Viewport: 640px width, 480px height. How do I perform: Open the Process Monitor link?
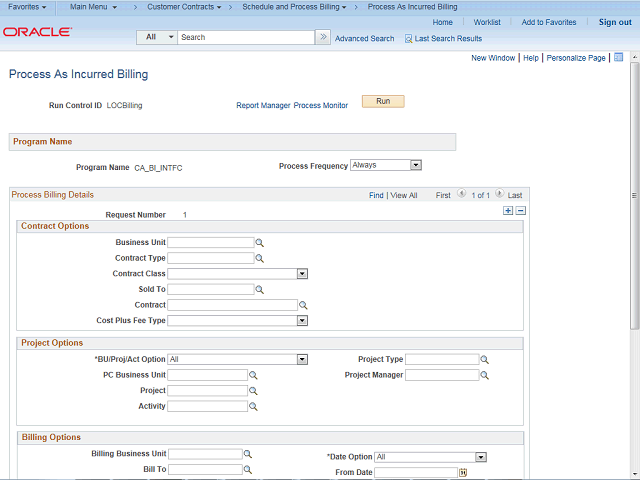321,105
